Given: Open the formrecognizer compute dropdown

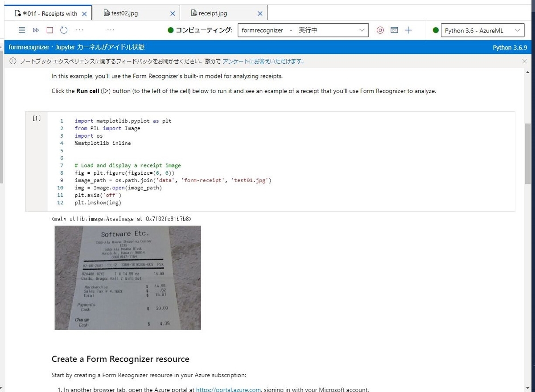Looking at the screenshot, I should 303,30.
